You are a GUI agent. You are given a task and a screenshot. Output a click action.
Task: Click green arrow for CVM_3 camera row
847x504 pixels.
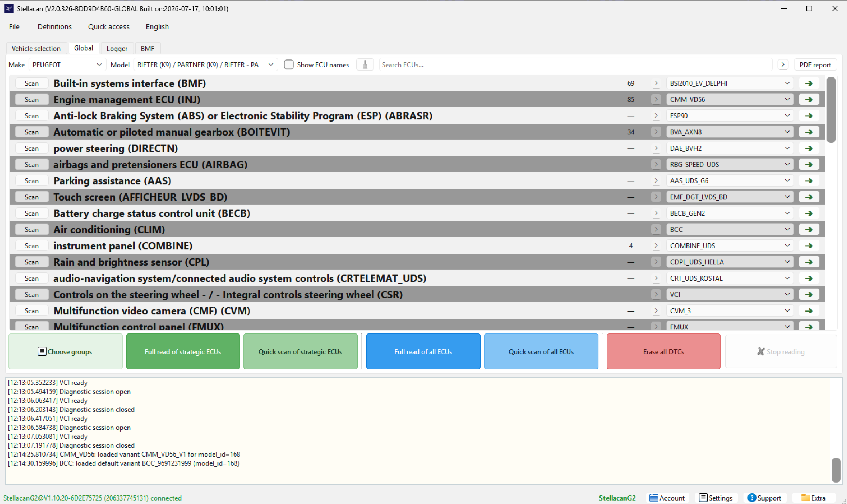pos(809,311)
